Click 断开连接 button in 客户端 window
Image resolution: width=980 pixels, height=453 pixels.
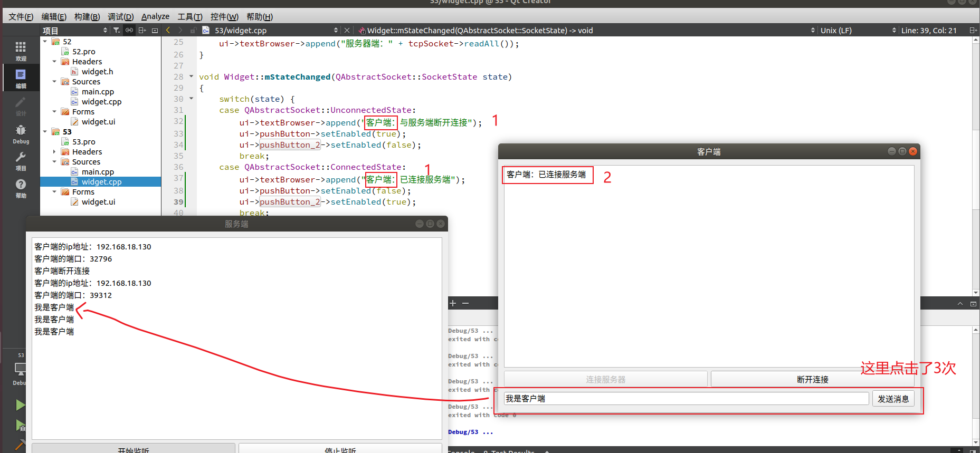(x=812, y=380)
